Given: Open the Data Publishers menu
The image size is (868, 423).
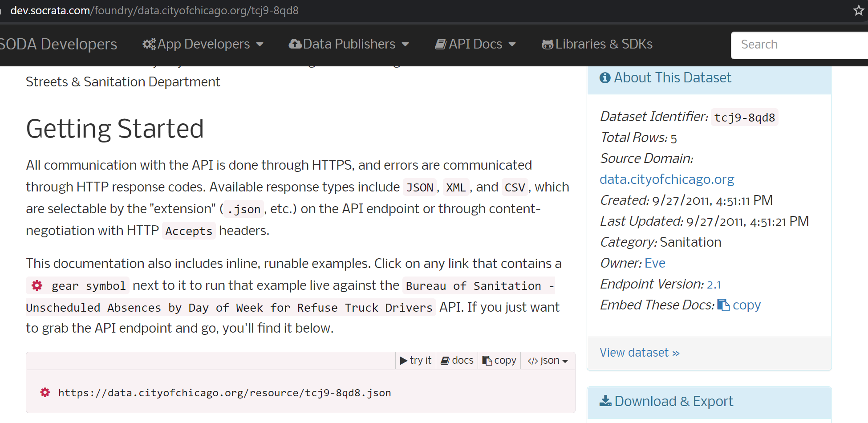Looking at the screenshot, I should pyautogui.click(x=349, y=44).
